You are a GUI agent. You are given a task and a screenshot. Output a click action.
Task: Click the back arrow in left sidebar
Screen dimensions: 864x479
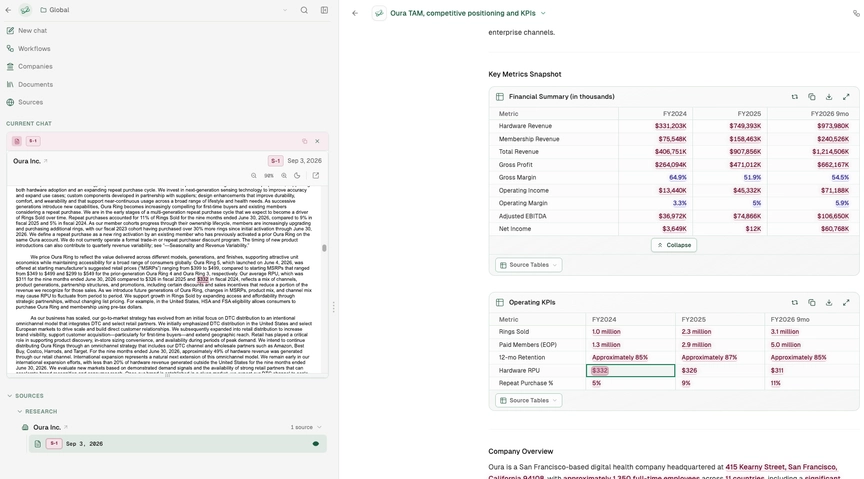click(x=8, y=10)
